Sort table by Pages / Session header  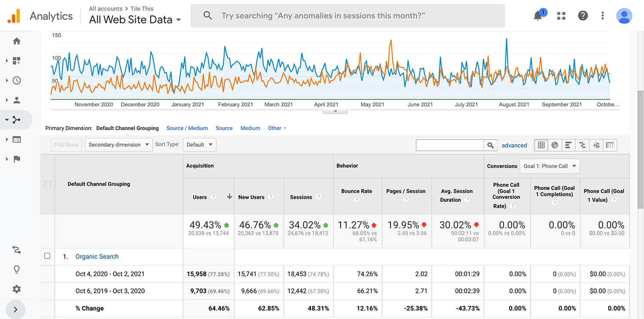[x=406, y=191]
